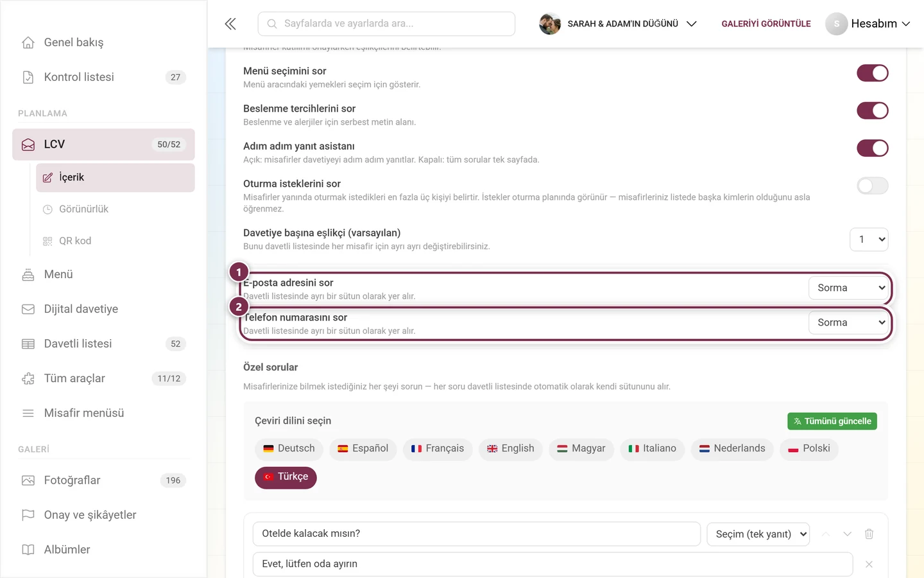The height and width of the screenshot is (578, 924).
Task: Expand the Hesabım account menu
Action: point(868,24)
